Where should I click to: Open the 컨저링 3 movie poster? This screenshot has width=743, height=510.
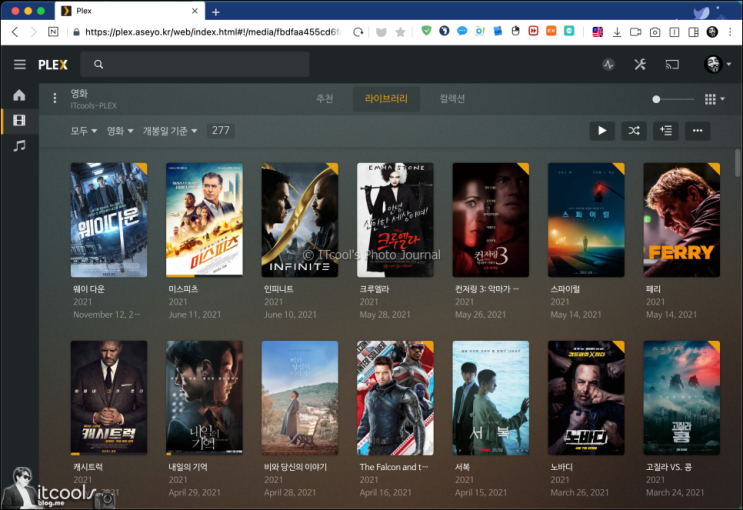point(491,220)
